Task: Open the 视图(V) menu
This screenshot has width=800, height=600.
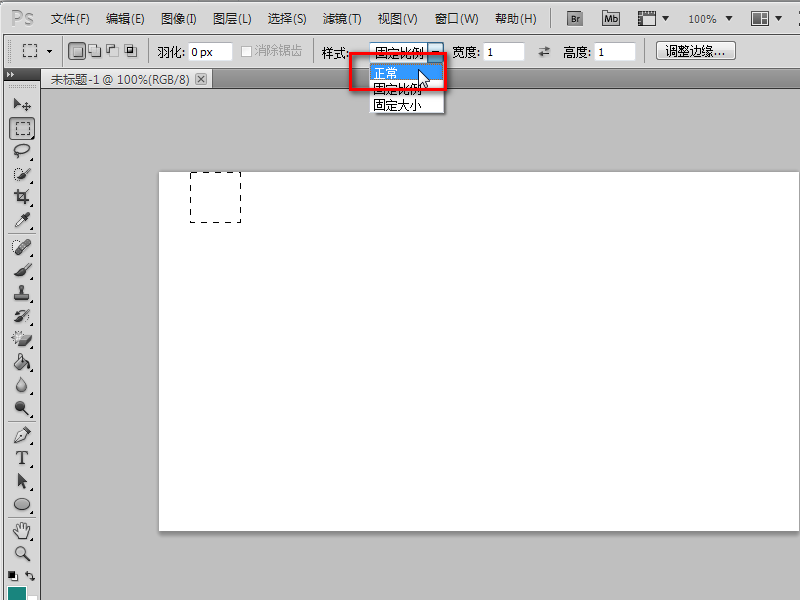Action: point(397,19)
